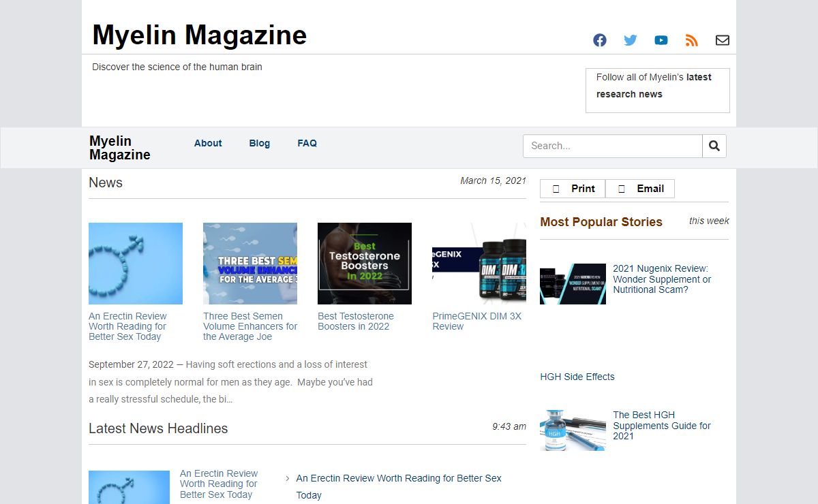Open 'Erectin Review Worth Reading' chevron headline link
Screen dimensions: 818x504
pos(399,487)
